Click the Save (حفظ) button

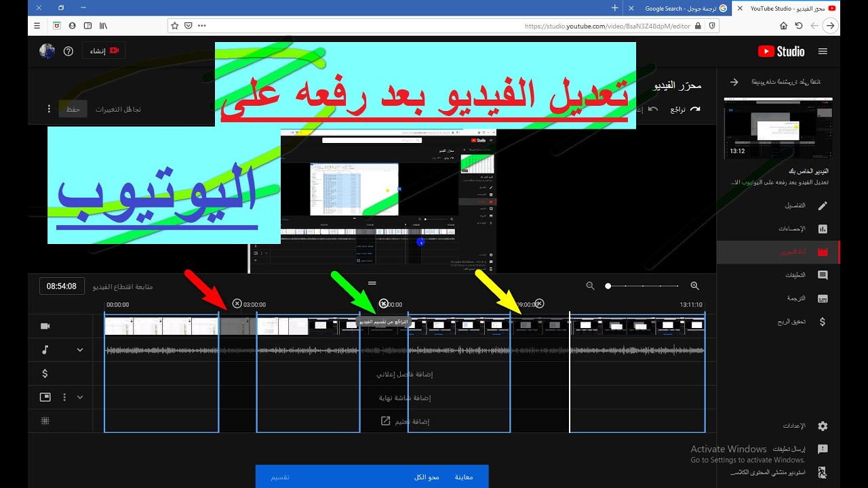click(73, 109)
